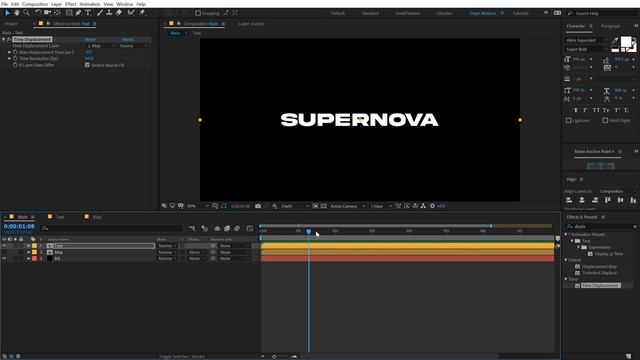Screen dimensions: 640x360
Task: Align selected layers to left edge
Action: (569, 200)
